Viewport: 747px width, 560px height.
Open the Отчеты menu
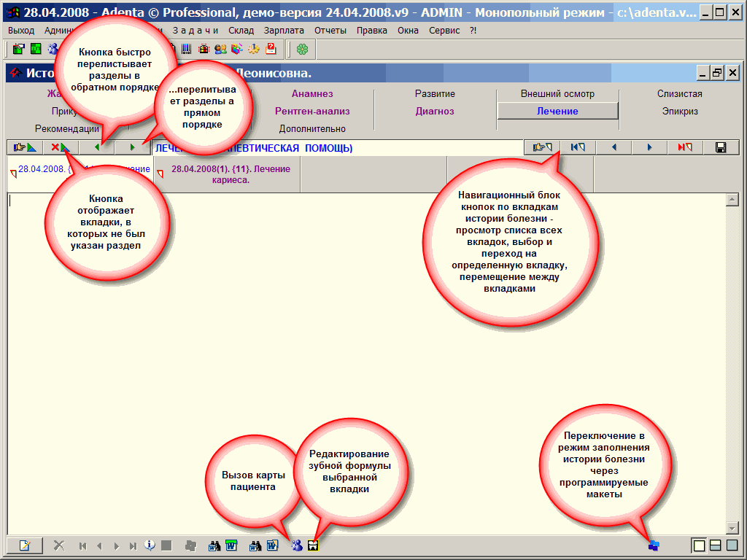coord(330,31)
